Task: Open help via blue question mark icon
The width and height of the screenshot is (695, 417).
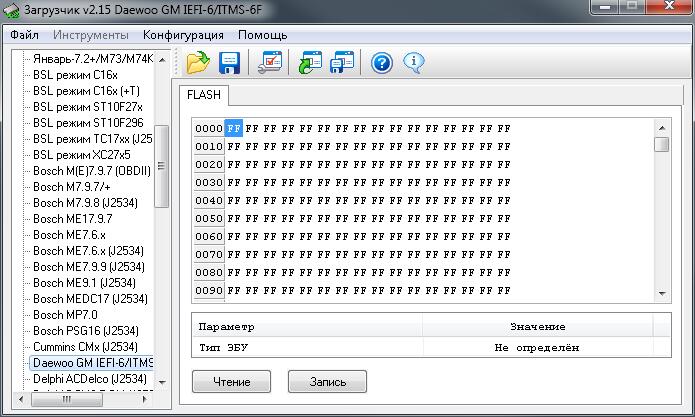Action: (382, 63)
